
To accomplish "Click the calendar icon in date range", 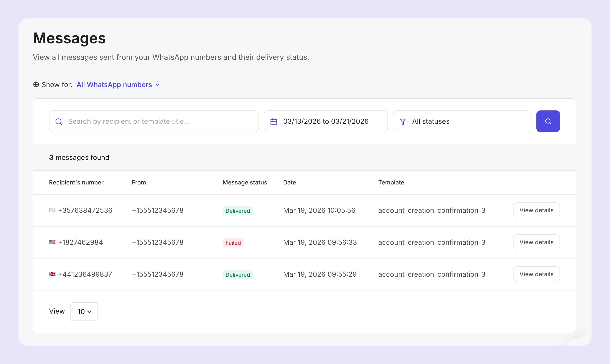I will [274, 121].
